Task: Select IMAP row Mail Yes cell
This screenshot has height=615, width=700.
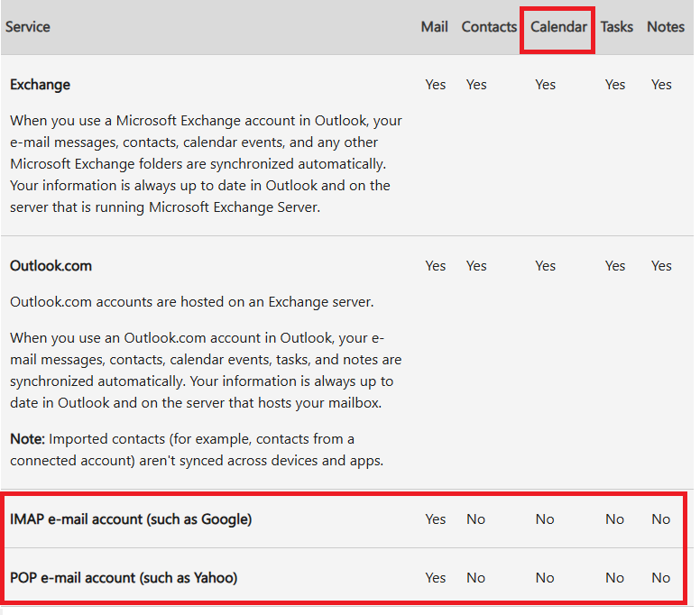Action: pyautogui.click(x=436, y=519)
